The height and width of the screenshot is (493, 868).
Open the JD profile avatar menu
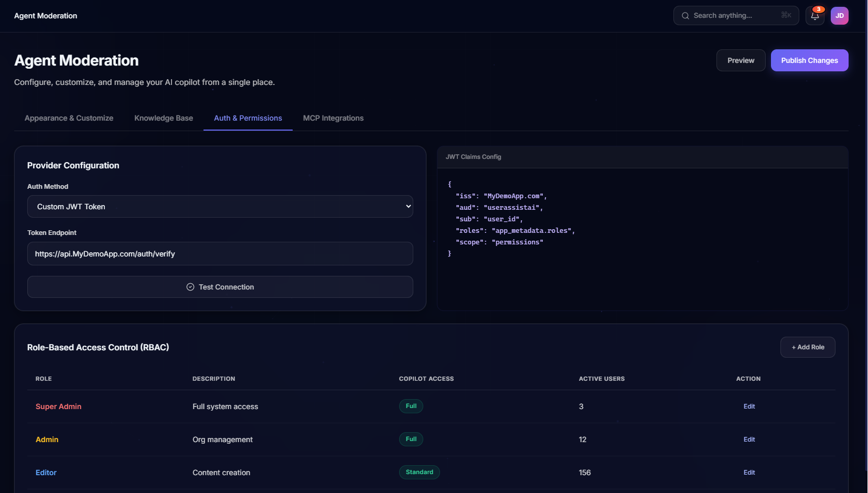click(x=840, y=15)
